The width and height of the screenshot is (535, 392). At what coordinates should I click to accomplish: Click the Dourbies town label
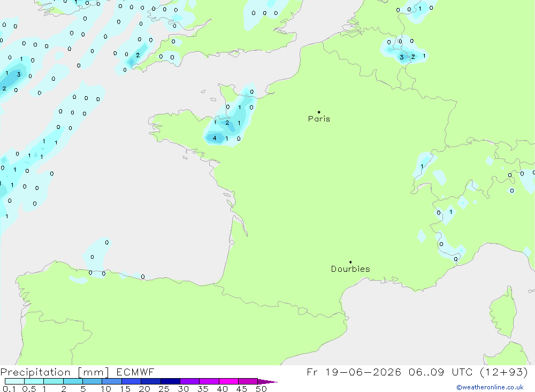point(350,269)
